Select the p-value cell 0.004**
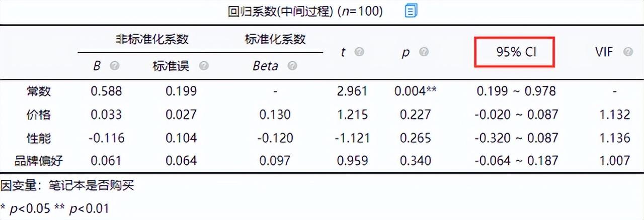 coord(415,91)
